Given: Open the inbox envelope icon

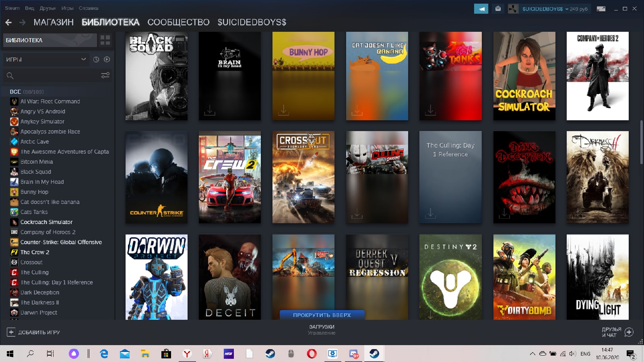Looking at the screenshot, I should tap(498, 8).
